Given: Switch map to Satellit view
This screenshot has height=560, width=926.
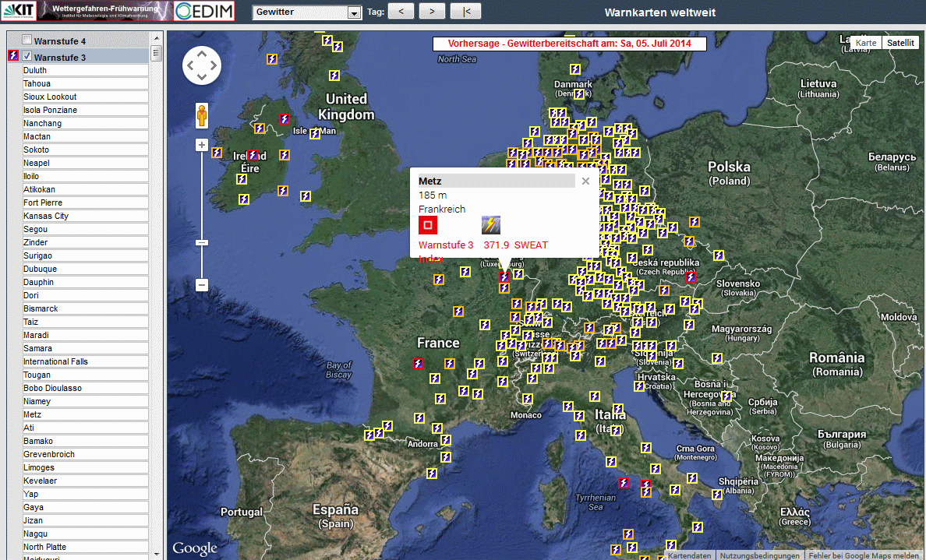Looking at the screenshot, I should click(900, 43).
